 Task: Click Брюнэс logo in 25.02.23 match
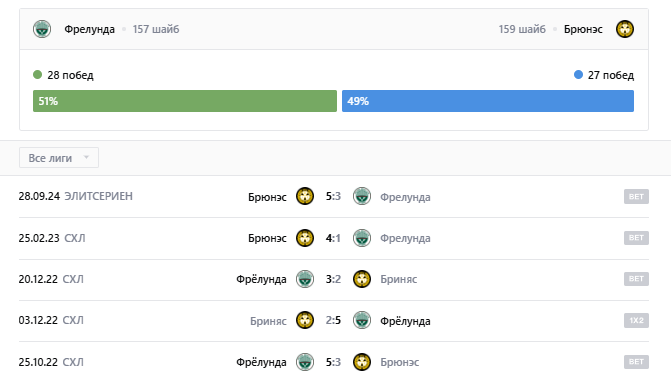(305, 238)
